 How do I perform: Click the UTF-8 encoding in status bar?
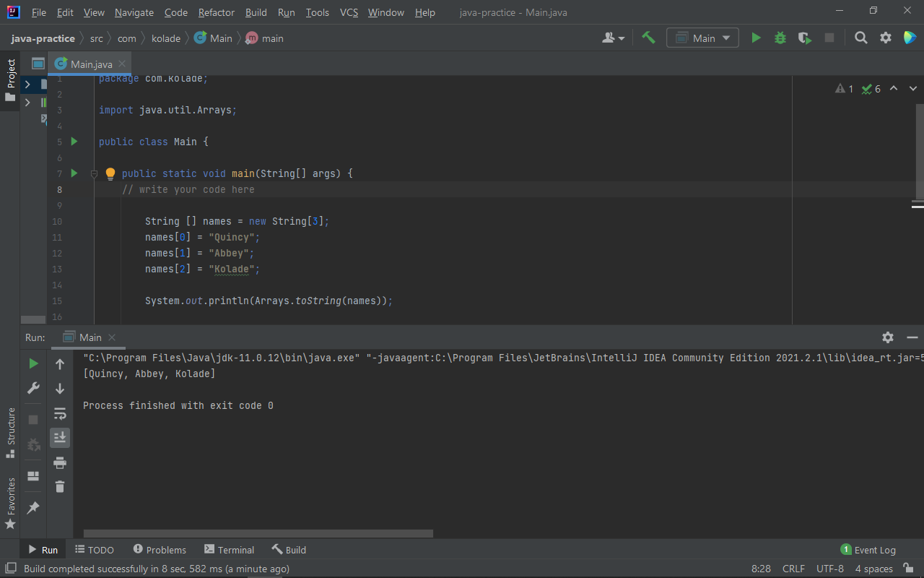(829, 569)
